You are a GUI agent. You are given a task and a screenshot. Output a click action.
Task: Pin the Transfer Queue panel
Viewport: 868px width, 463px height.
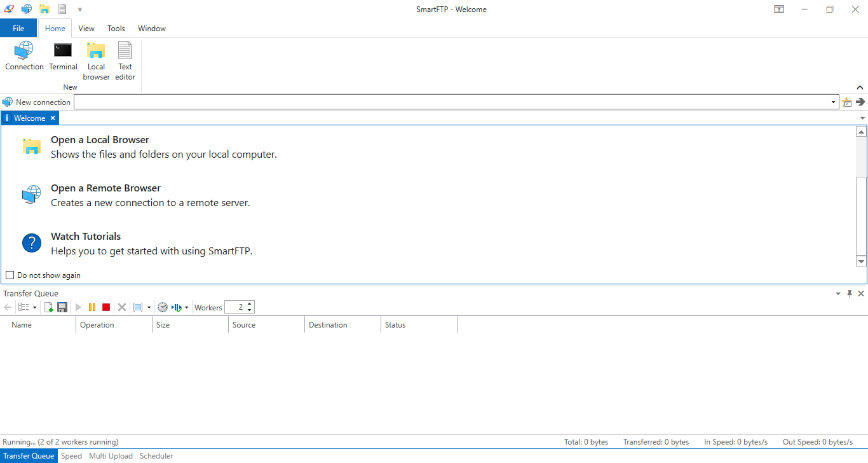(850, 293)
